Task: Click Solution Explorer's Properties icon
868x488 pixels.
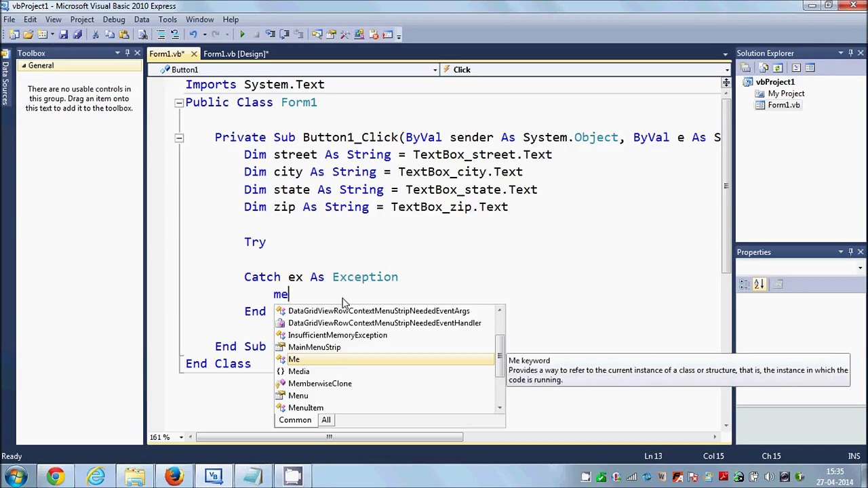Action: click(x=745, y=68)
